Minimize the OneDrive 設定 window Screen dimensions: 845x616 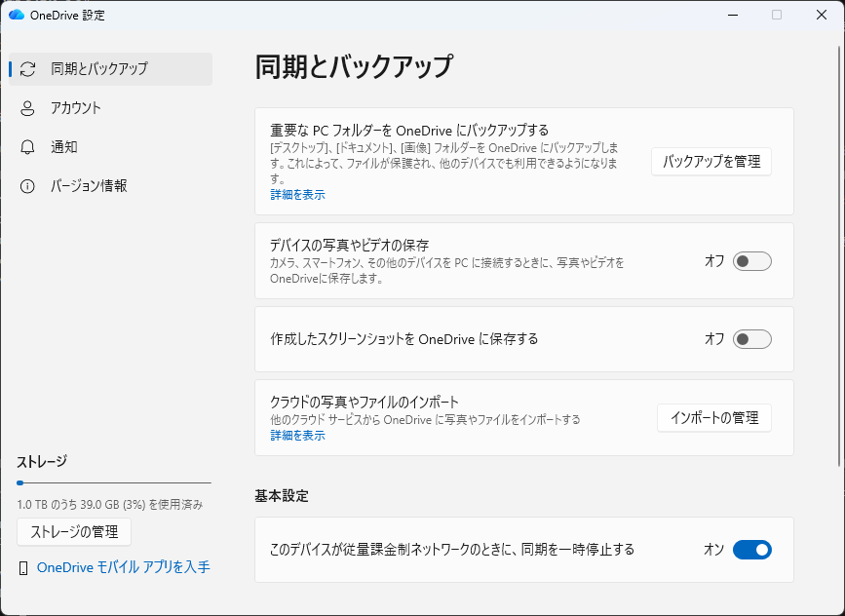point(732,15)
